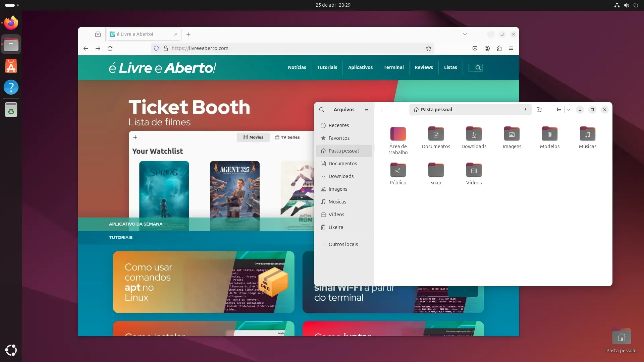Open Lixeira in the sidebar
The height and width of the screenshot is (362, 644).
pos(344,227)
